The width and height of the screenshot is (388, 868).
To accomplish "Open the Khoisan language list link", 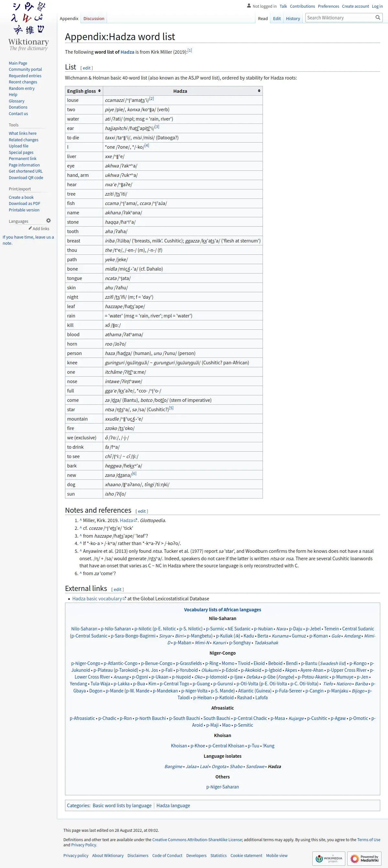I will (x=179, y=746).
